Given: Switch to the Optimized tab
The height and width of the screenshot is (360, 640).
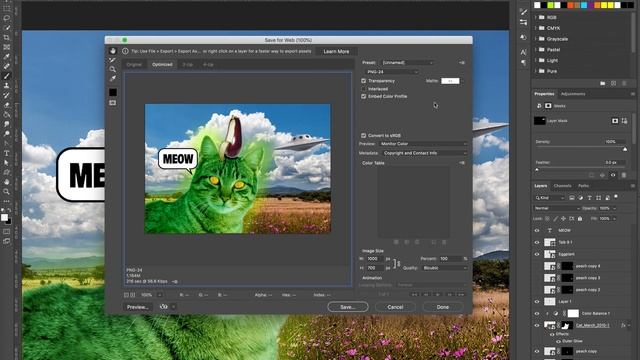Looking at the screenshot, I should click(x=162, y=64).
